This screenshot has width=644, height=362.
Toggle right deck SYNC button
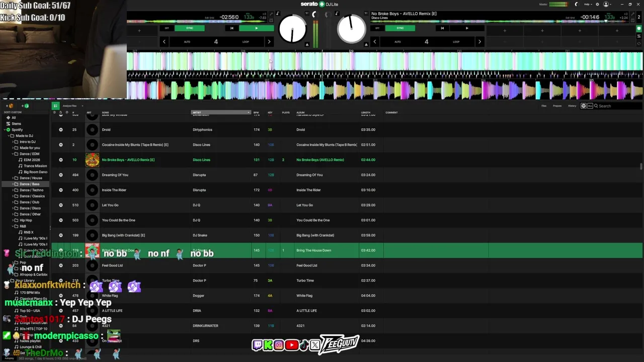pyautogui.click(x=400, y=28)
